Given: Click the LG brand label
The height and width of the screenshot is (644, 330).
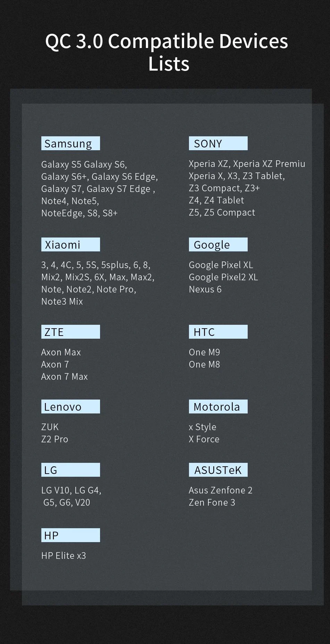Looking at the screenshot, I should tap(71, 470).
